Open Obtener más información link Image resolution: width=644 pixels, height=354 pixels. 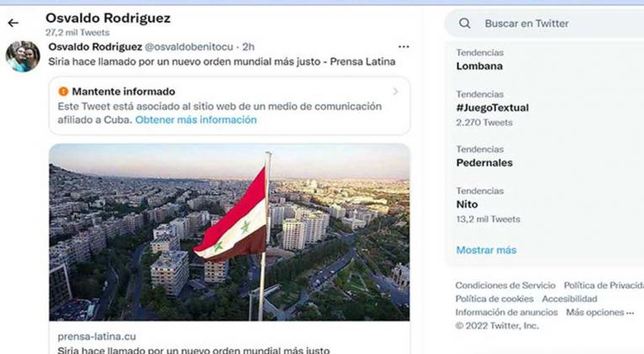(196, 120)
